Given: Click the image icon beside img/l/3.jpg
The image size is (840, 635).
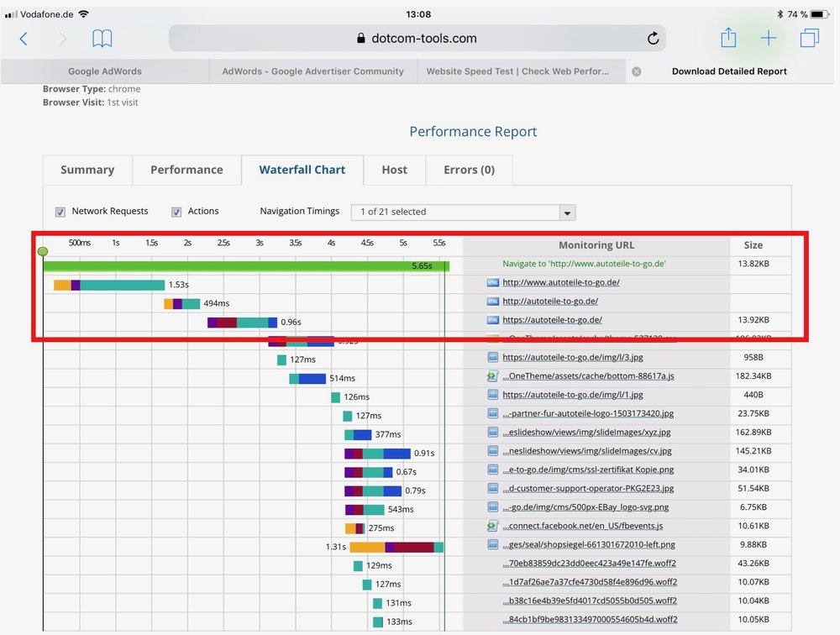Looking at the screenshot, I should coord(493,357).
